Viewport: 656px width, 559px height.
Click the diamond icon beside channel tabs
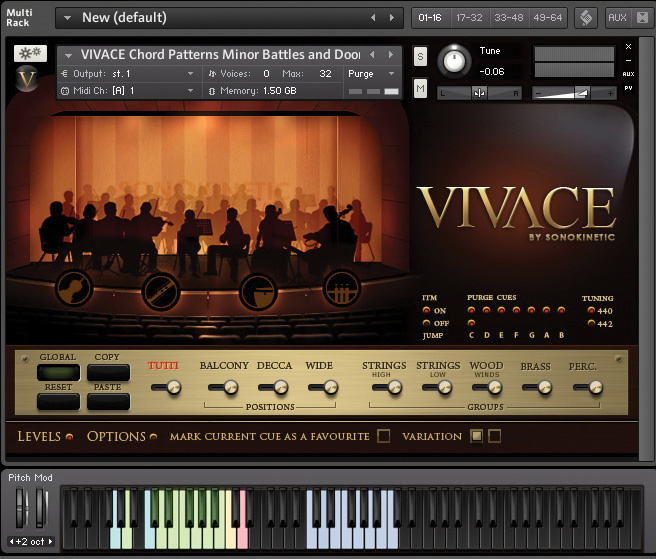586,17
